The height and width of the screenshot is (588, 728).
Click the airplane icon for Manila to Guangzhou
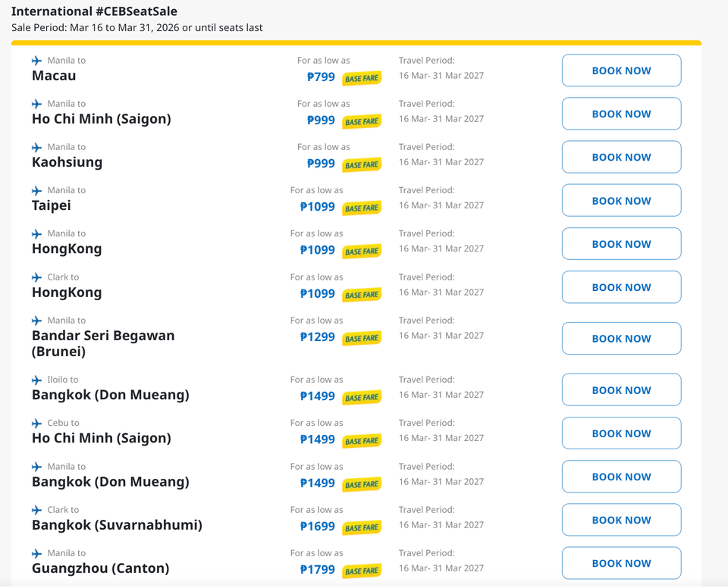36,554
